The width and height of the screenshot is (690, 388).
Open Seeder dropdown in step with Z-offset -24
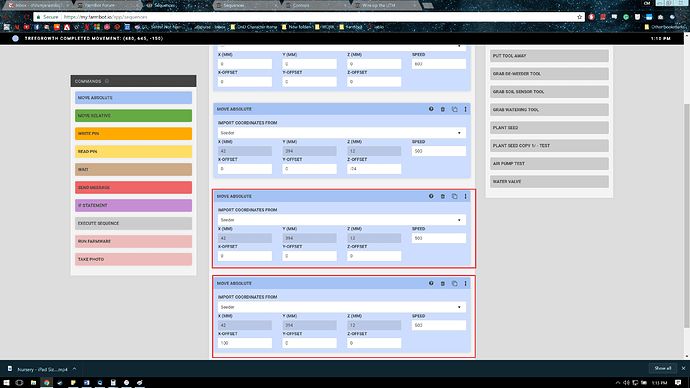(x=341, y=133)
